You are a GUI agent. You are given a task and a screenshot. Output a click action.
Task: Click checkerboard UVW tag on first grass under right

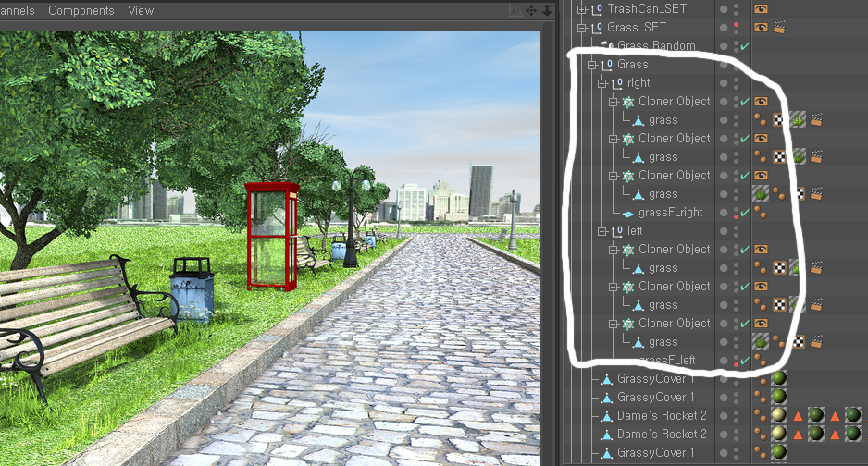pos(779,120)
